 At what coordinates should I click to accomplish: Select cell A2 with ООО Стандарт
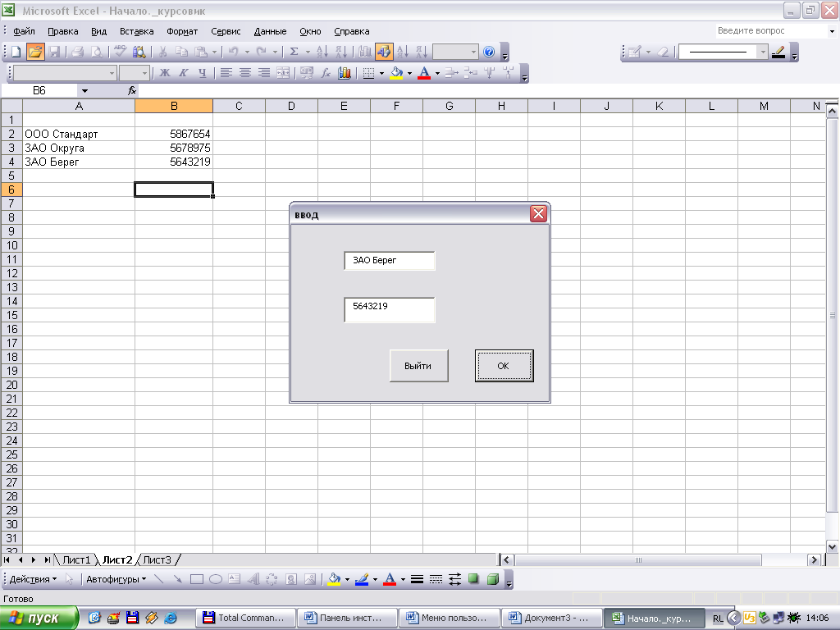pyautogui.click(x=79, y=134)
